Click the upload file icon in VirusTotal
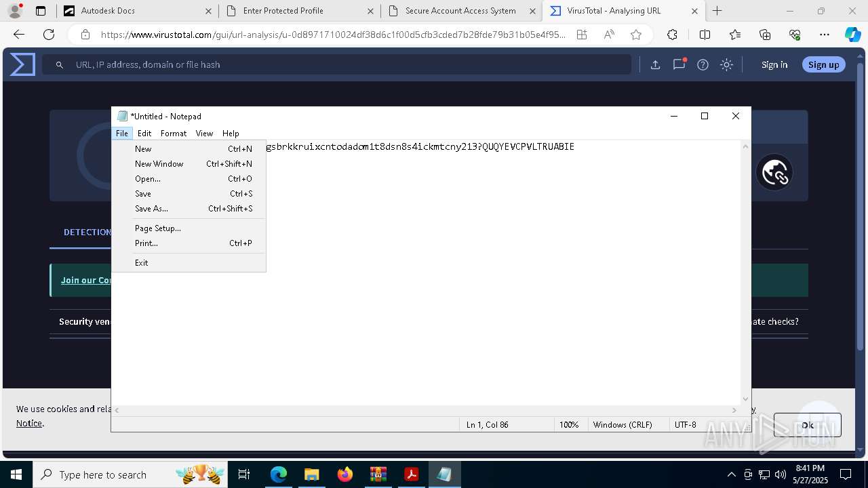Screen dimensions: 868x488 (x=655, y=64)
